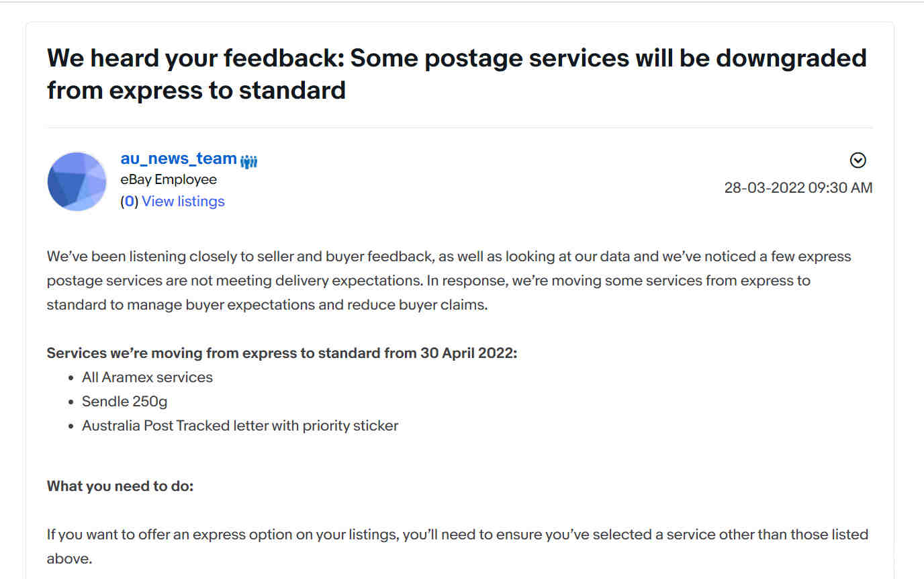Screen dimensions: 924x579
Task: Select the Sendle 250g bullet item
Action: click(125, 402)
